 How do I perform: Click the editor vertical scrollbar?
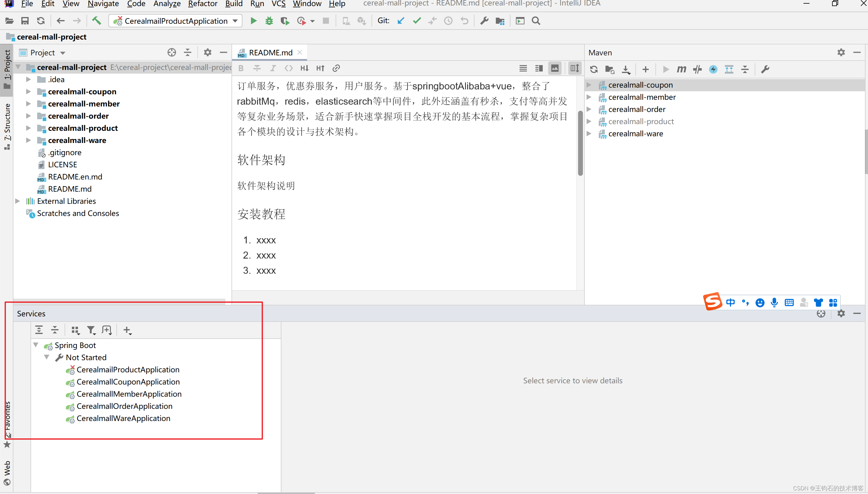pos(580,143)
